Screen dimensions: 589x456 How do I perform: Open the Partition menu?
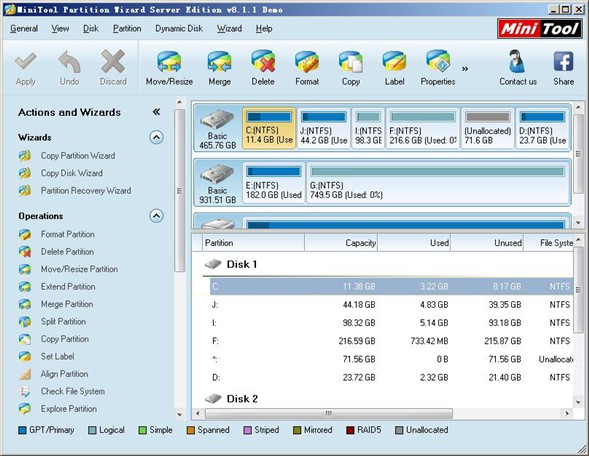[127, 29]
